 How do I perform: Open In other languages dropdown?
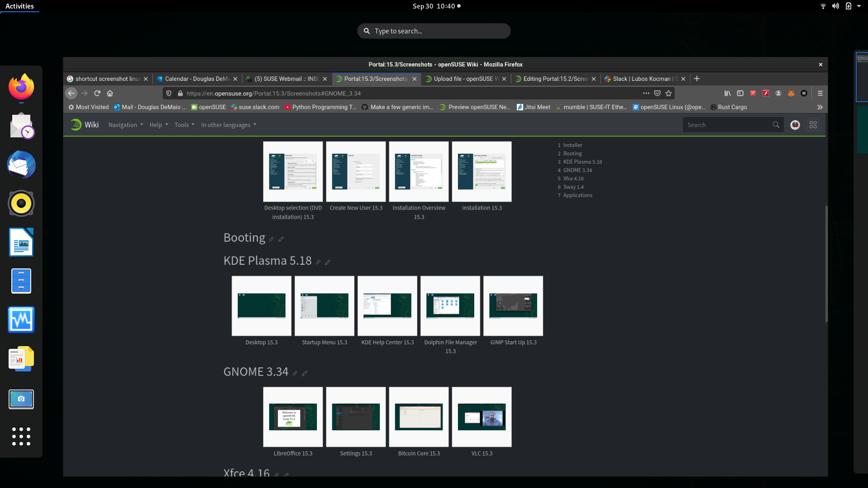(228, 125)
